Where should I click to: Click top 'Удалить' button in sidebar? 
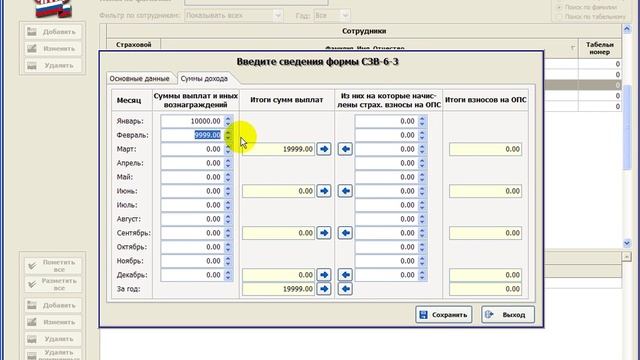tap(53, 65)
